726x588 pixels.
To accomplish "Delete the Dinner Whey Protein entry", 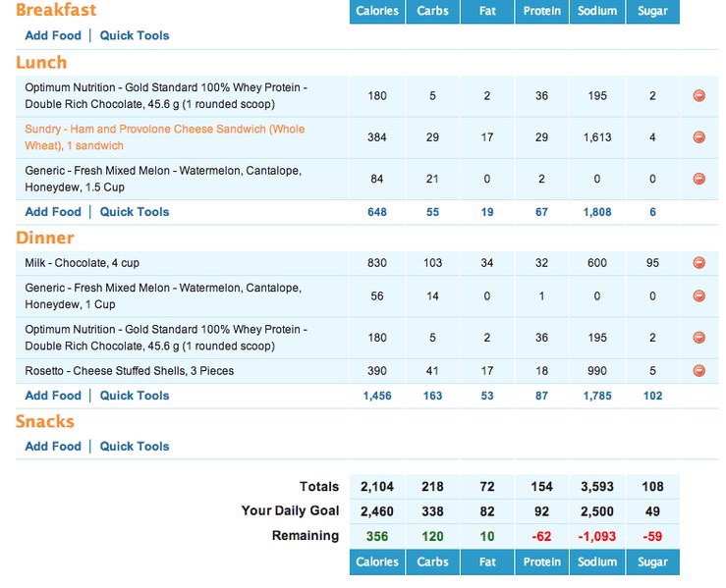I will (x=698, y=338).
